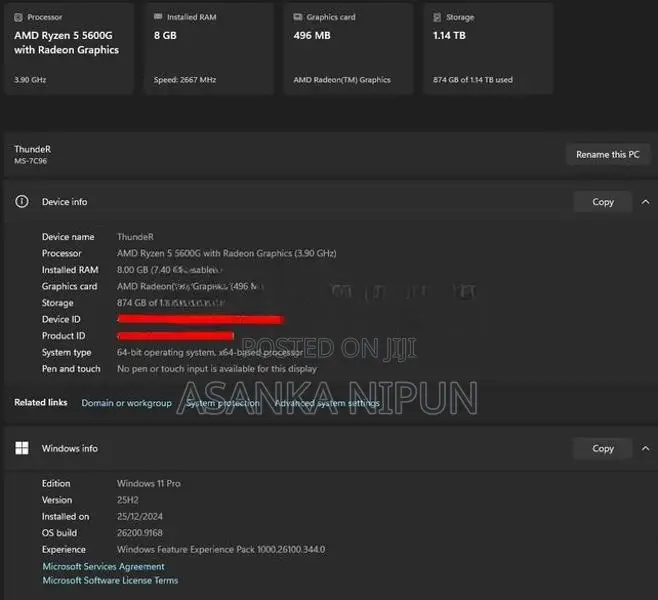The image size is (658, 600).
Task: Select the 8 GB Installed RAM card
Action: click(209, 48)
